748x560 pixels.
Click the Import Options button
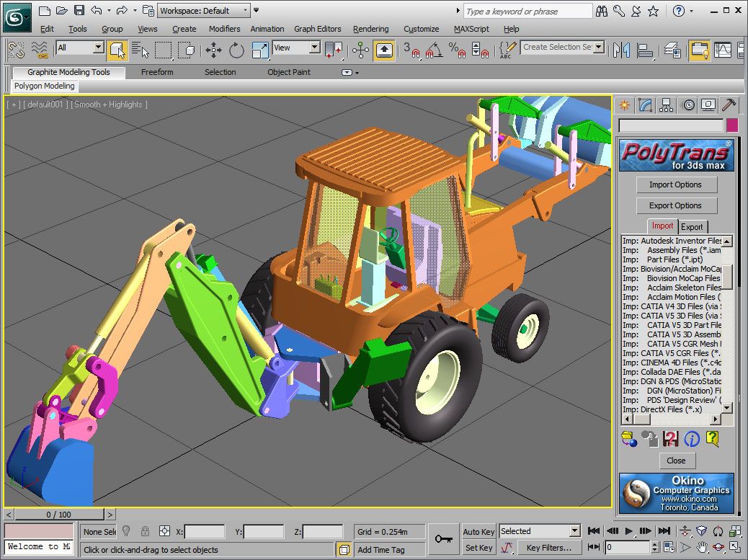[676, 185]
